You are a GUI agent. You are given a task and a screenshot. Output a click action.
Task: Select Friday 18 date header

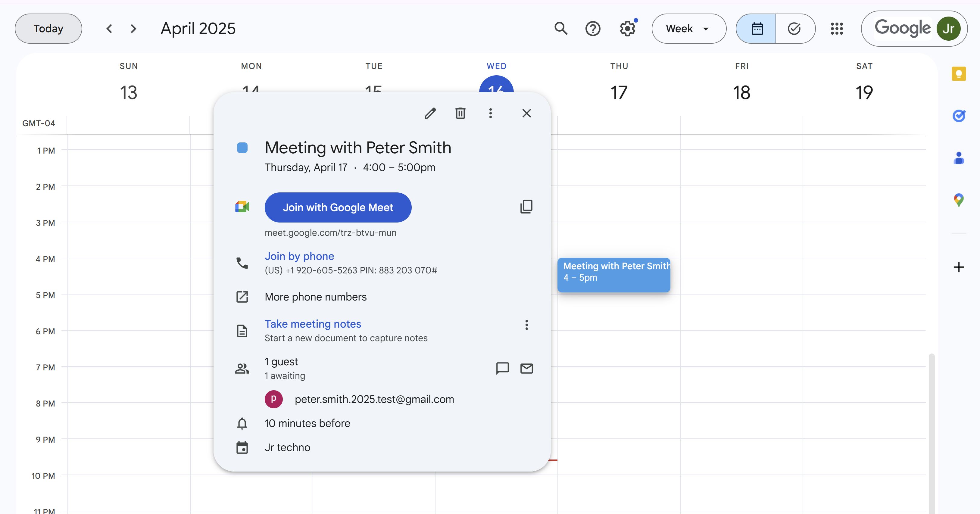pos(741,92)
